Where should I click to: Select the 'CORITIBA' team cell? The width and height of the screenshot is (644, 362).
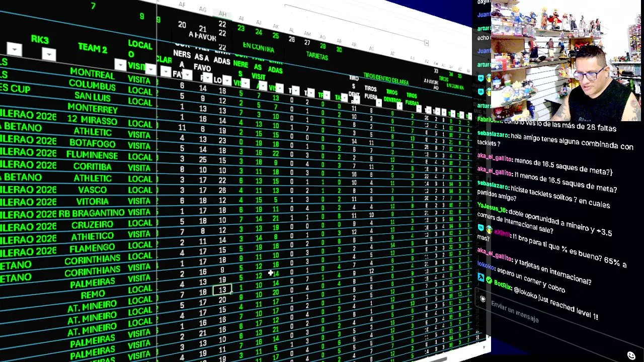click(93, 166)
